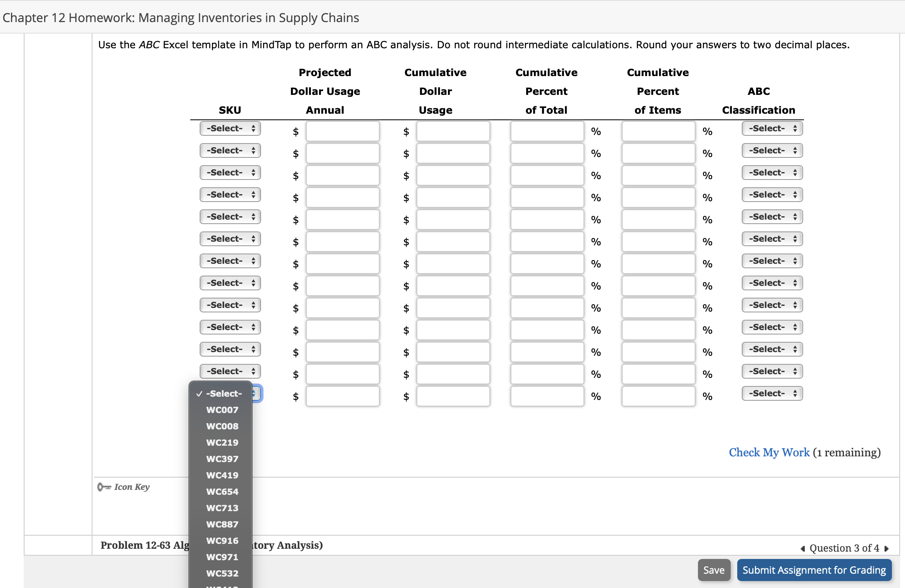The height and width of the screenshot is (588, 905).
Task: Choose WC971 in the open list
Action: [223, 557]
